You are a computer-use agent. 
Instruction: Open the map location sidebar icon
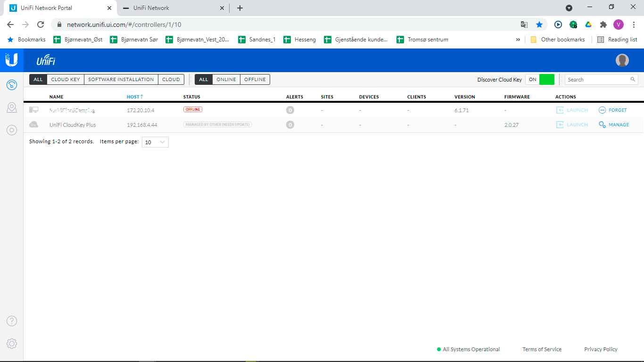click(12, 108)
